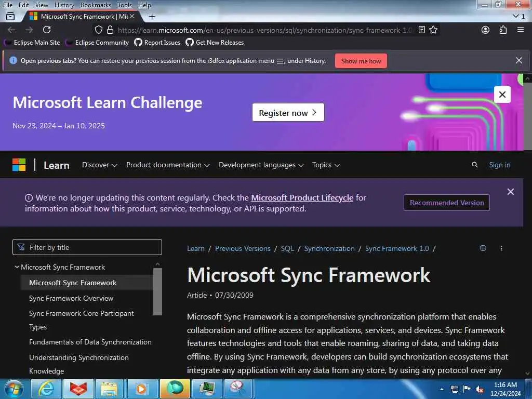This screenshot has width=532, height=399.
Task: Follow the Microsoft Product Lifecycle link
Action: pos(302,197)
